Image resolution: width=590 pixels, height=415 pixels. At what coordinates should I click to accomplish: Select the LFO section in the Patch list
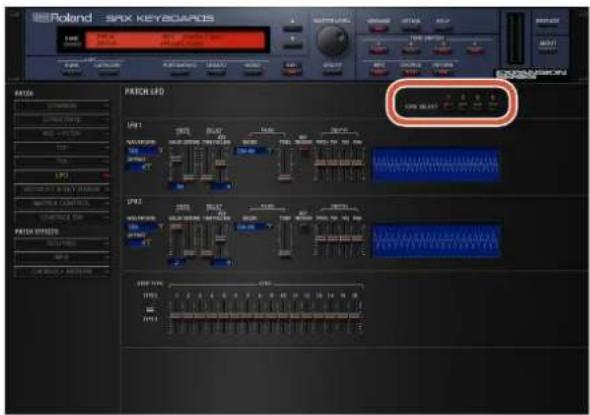[62, 176]
